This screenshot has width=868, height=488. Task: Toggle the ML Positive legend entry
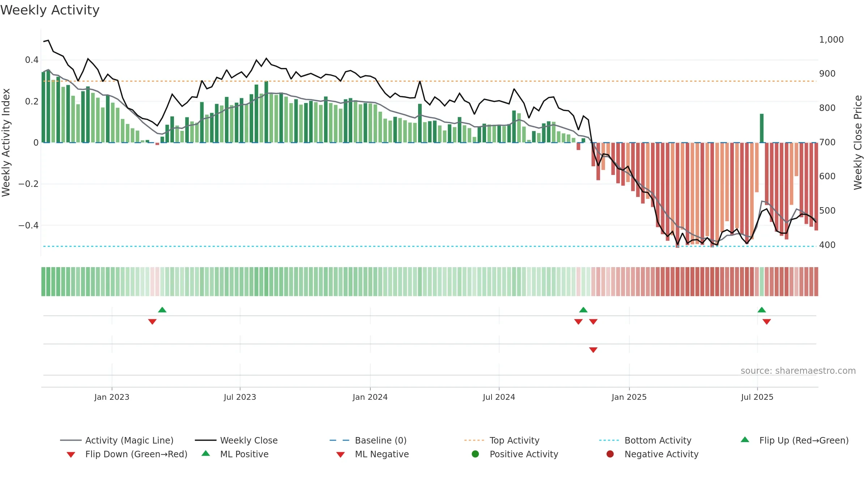[x=235, y=454]
